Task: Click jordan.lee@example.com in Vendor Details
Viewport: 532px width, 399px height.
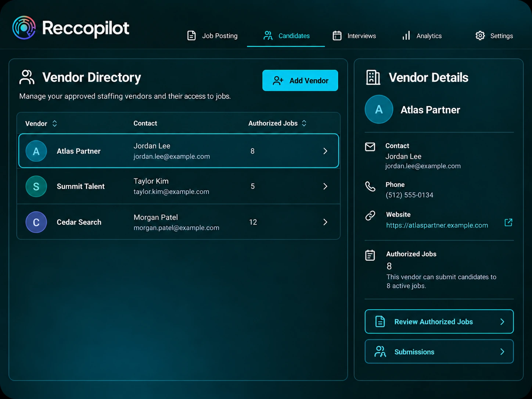Action: pos(423,166)
